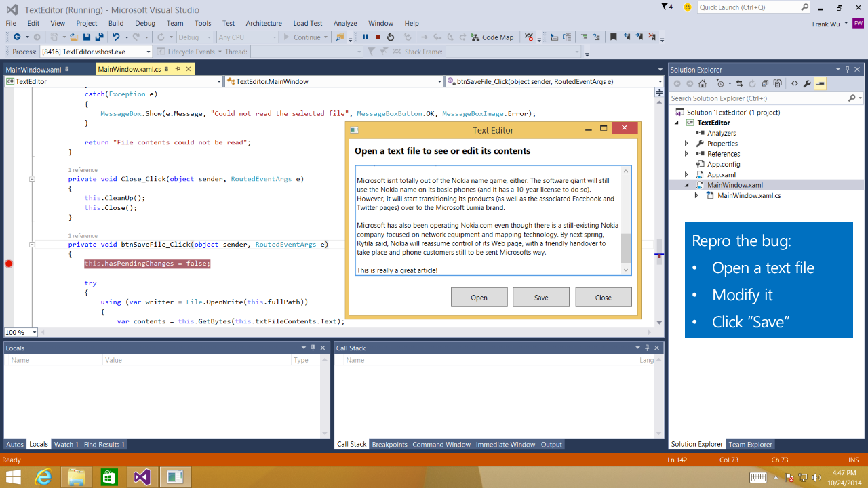Viewport: 868px width, 488px height.
Task: Expand the References node in Solution Explorer
Action: [686, 154]
